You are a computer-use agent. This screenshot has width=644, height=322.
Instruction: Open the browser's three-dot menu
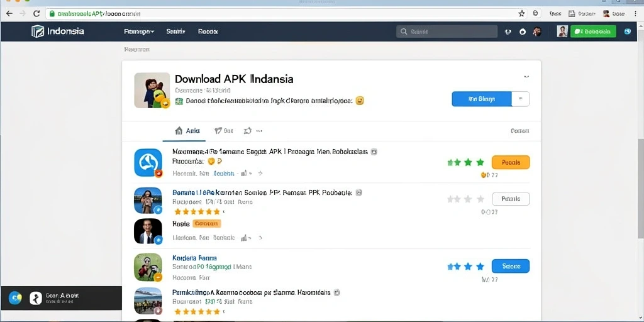pos(635,14)
